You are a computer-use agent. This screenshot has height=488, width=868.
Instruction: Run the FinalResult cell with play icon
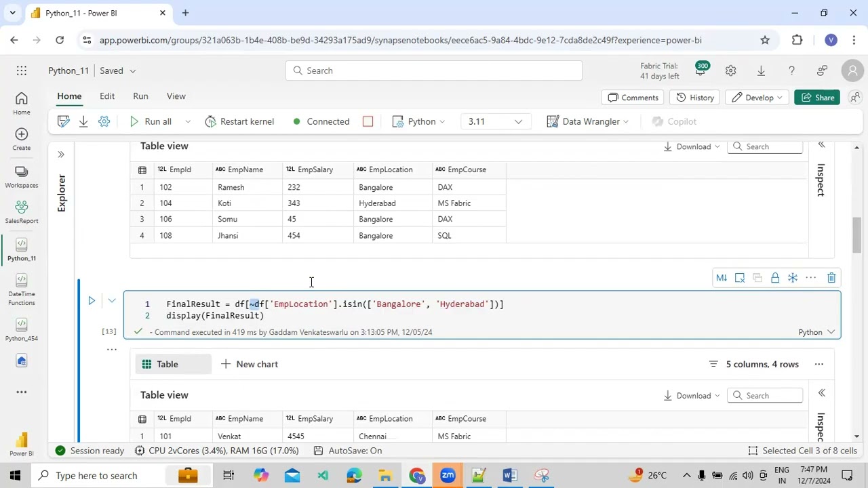tap(92, 300)
